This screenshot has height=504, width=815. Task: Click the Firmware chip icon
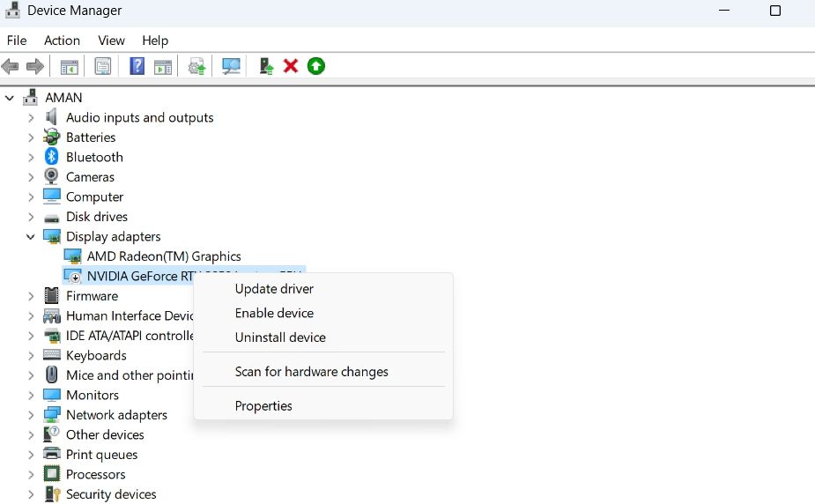(x=51, y=295)
